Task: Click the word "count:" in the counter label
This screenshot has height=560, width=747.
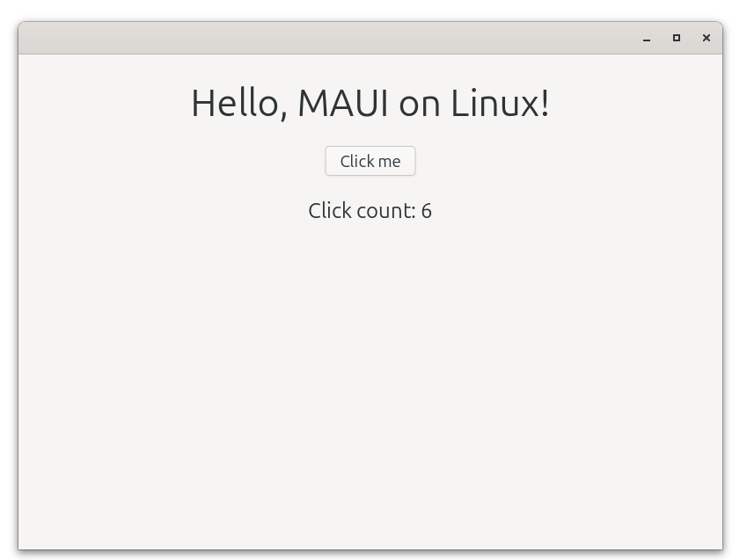Action: coord(386,211)
